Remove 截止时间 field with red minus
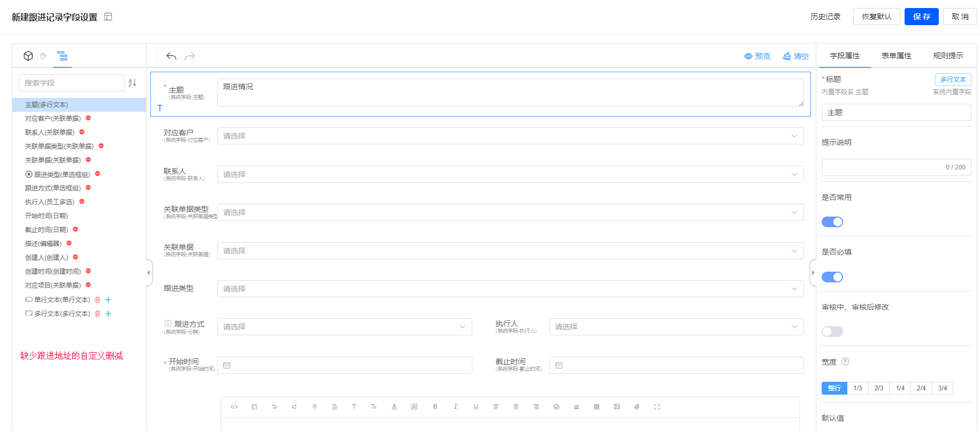The width and height of the screenshot is (980, 431). pos(75,229)
